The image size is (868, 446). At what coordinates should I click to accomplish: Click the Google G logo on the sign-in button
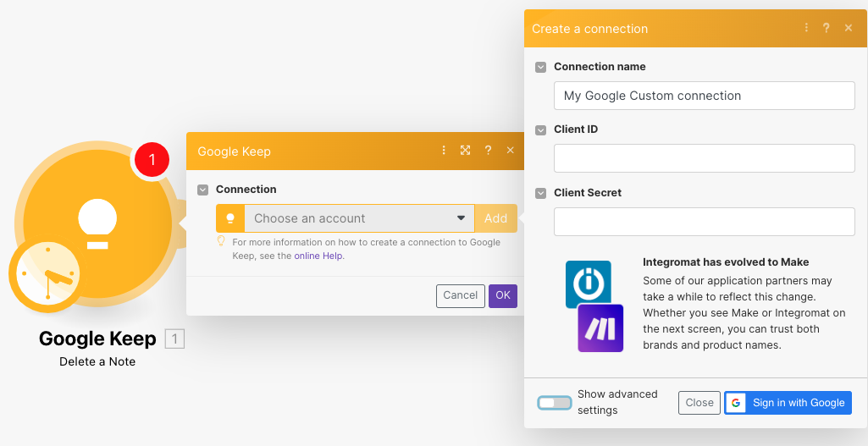click(736, 403)
